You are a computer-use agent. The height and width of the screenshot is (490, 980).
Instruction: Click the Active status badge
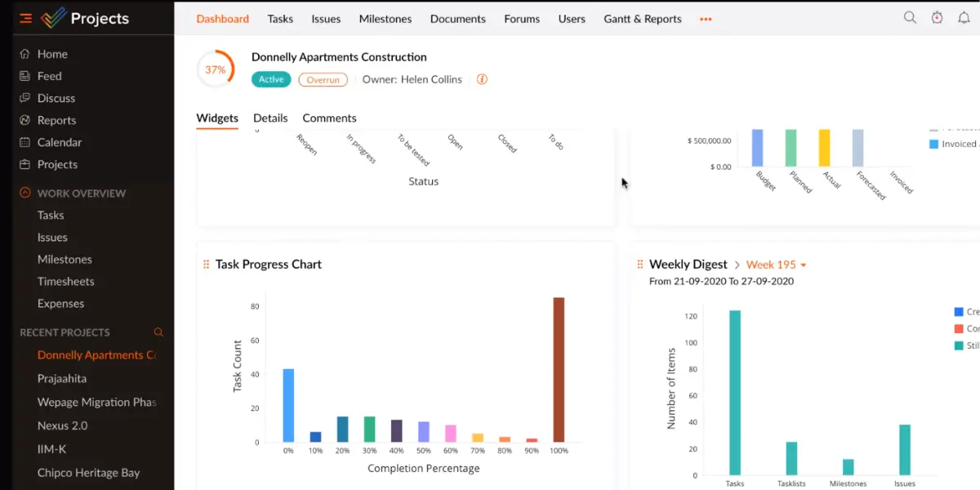pyautogui.click(x=271, y=79)
